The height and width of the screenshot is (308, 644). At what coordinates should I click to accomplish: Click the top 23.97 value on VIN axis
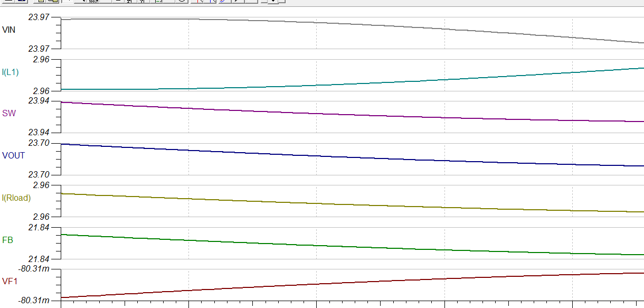pyautogui.click(x=39, y=17)
